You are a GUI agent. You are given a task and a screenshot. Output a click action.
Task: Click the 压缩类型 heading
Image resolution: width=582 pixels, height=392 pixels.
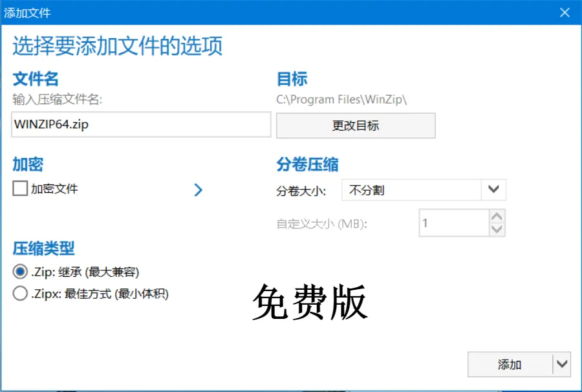[43, 248]
